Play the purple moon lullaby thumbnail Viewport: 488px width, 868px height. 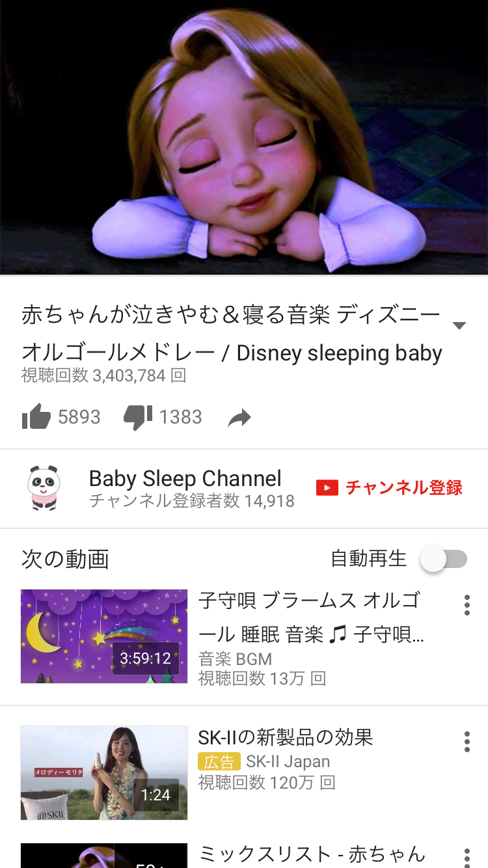point(104,636)
